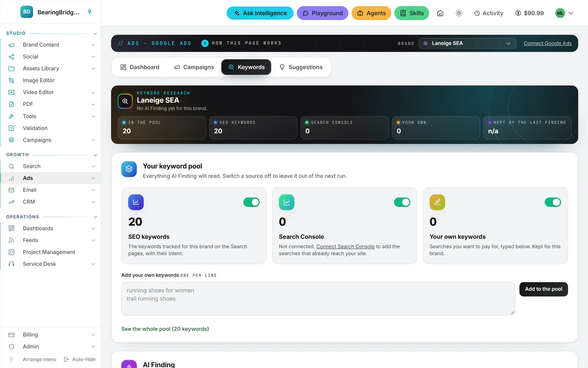Open the account menu chevron
Image resolution: width=588 pixels, height=368 pixels.
click(571, 13)
